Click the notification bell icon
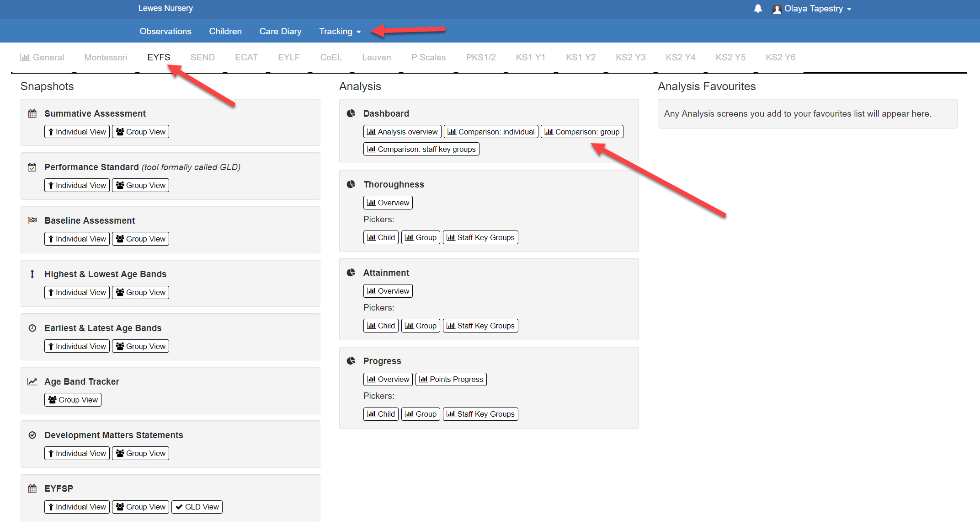The height and width of the screenshot is (531, 980). [758, 9]
